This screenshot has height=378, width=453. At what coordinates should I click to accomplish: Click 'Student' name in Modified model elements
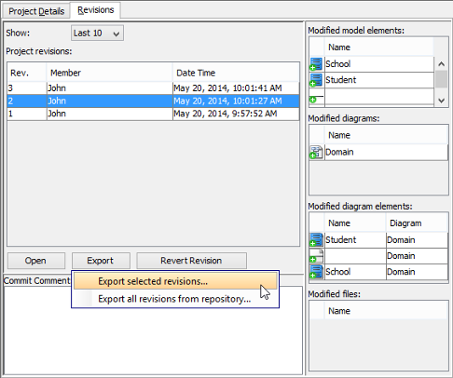tap(341, 80)
